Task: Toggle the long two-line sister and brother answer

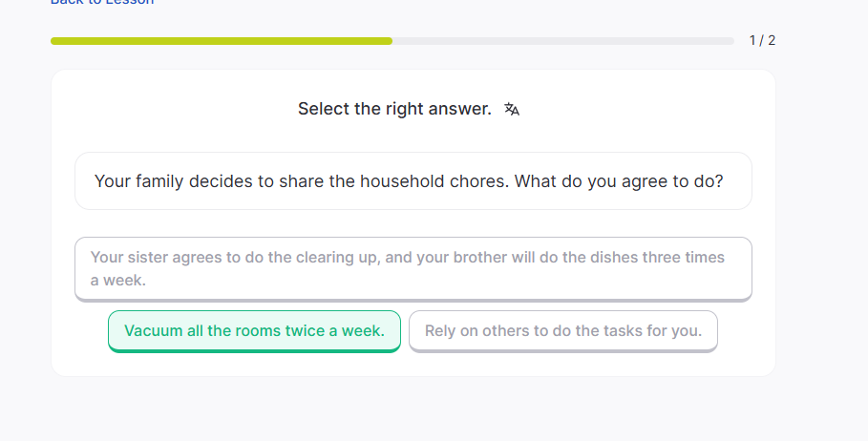Action: pos(413,268)
